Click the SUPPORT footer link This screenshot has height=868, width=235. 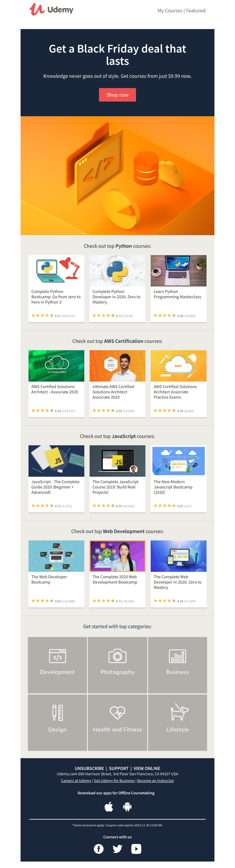point(119,768)
